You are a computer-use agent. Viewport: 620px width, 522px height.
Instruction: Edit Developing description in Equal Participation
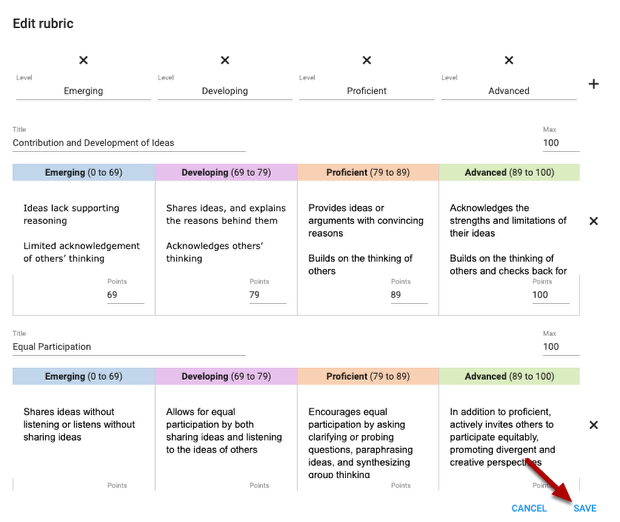(x=225, y=431)
